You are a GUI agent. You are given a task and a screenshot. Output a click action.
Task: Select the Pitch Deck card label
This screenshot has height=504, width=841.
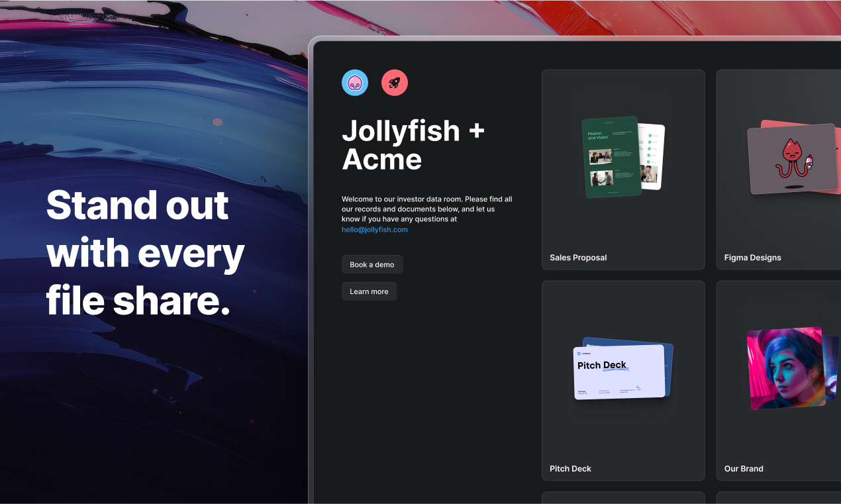coord(570,469)
